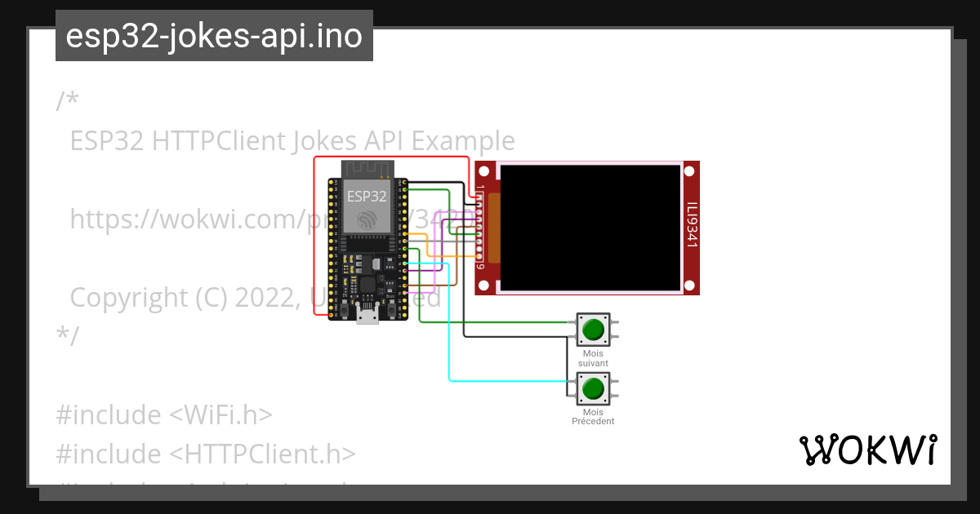The height and width of the screenshot is (514, 980).
Task: Click the #include <HTTPClient.h> line
Action: coord(206,454)
